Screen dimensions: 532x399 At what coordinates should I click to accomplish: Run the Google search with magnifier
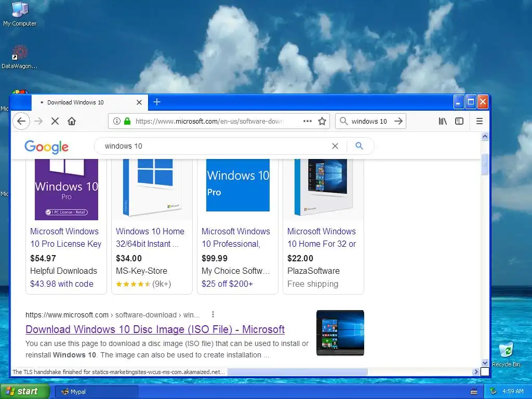pos(360,146)
